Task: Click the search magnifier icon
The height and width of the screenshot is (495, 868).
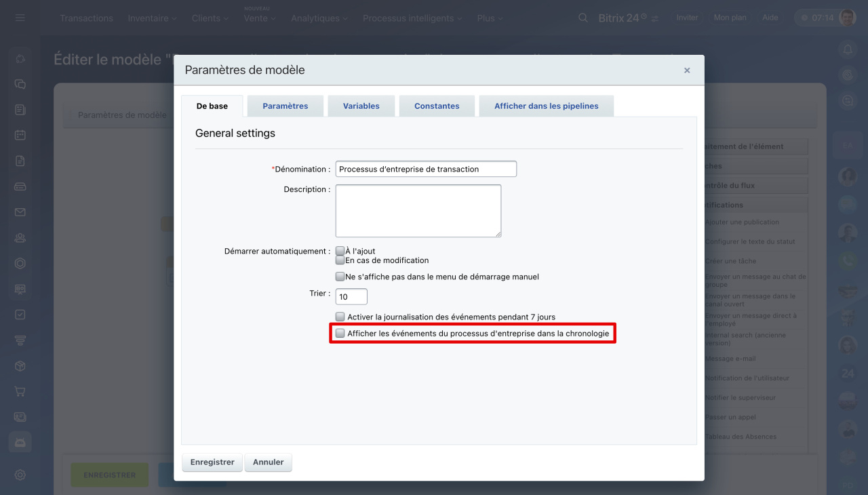Action: [583, 18]
